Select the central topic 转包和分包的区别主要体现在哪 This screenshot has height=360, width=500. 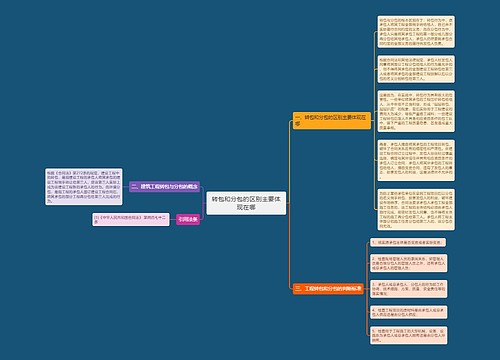click(246, 203)
